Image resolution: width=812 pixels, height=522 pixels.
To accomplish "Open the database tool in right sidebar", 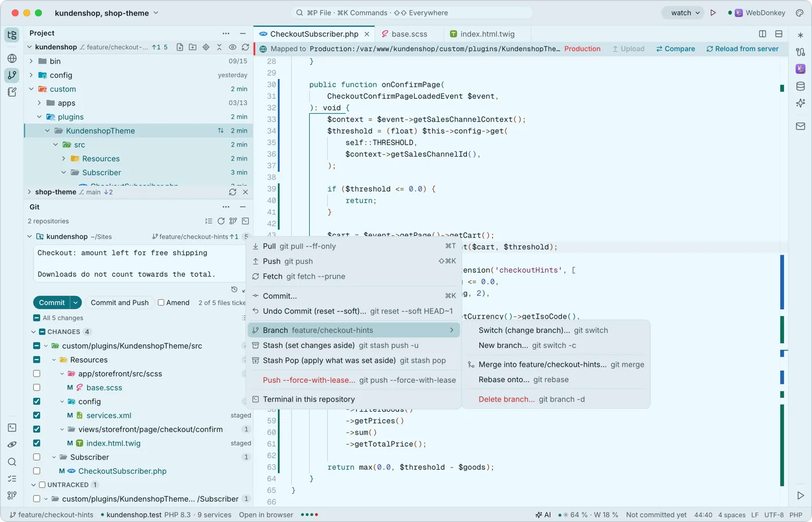I will (x=800, y=86).
